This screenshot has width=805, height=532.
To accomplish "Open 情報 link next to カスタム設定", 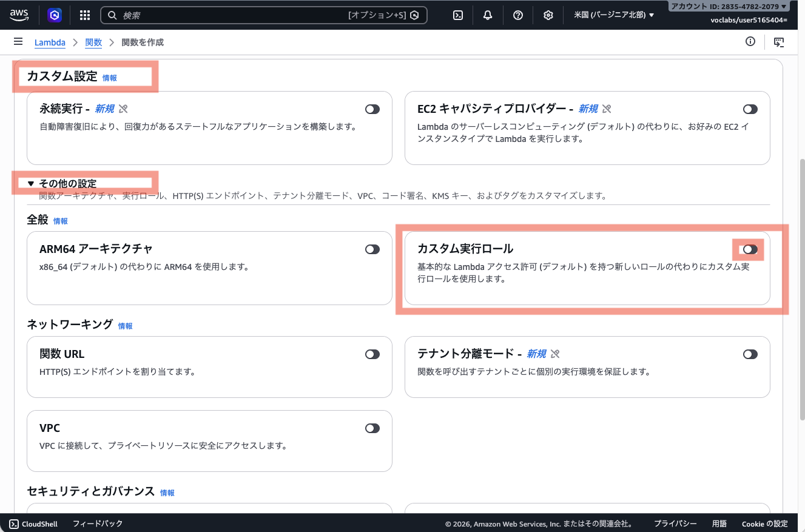I will 110,78.
